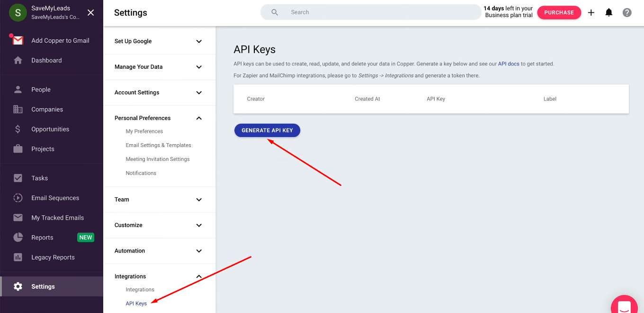Click the Email Sequences icon
Viewport: 644px width, 313px height.
click(18, 198)
